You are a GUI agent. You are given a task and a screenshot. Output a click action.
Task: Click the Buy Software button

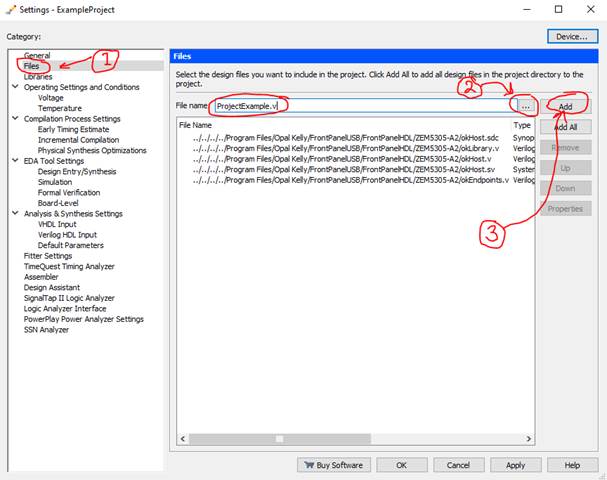pyautogui.click(x=334, y=465)
